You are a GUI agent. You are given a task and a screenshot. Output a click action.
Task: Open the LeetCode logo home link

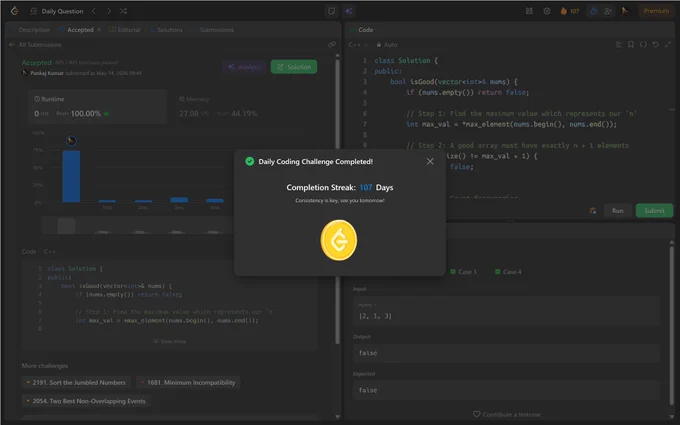tap(15, 11)
